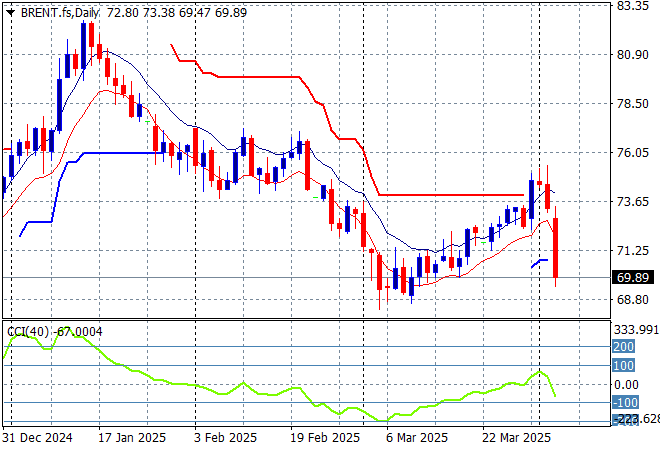The width and height of the screenshot is (660, 450).
Task: Click the 3 Feb 2025 date label
Action: pos(225,438)
